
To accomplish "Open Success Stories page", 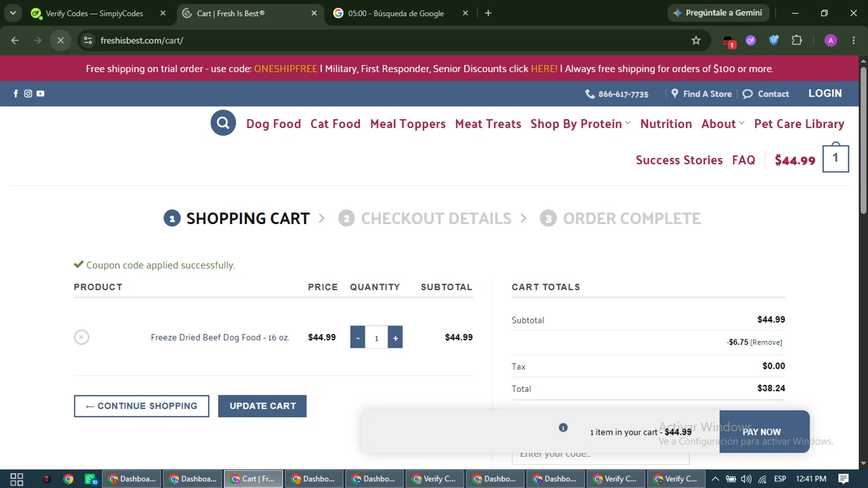I will tap(679, 160).
